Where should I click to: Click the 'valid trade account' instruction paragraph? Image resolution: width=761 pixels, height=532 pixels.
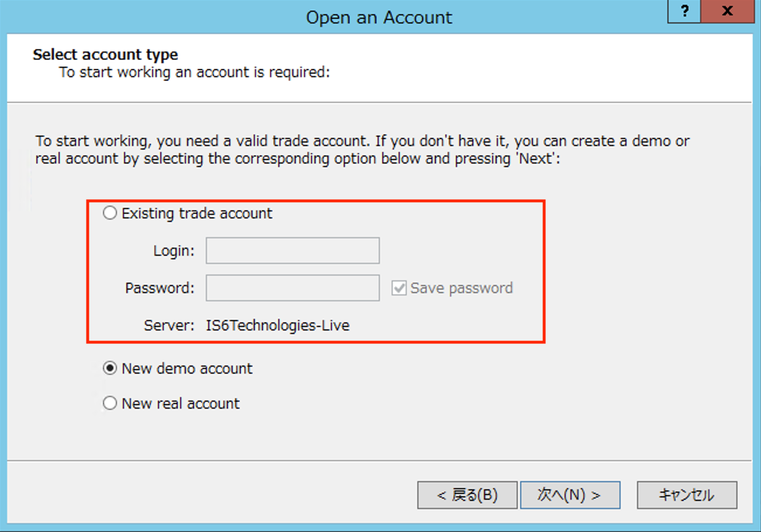362,149
